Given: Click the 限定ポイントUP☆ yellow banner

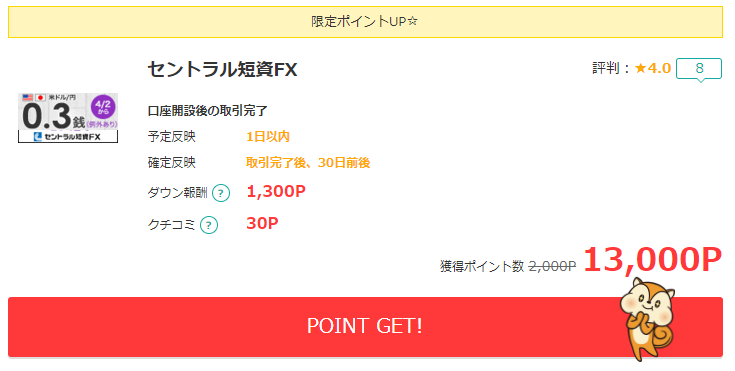Looking at the screenshot, I should point(365,22).
